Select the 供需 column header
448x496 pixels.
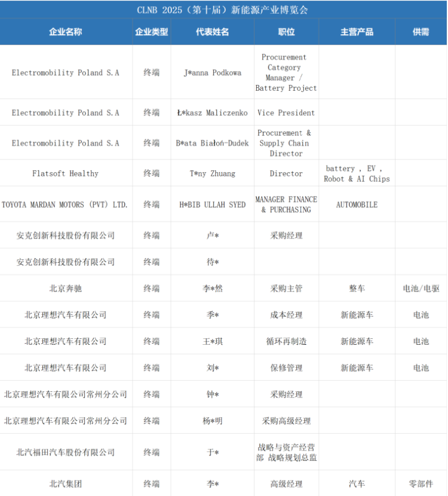point(421,32)
